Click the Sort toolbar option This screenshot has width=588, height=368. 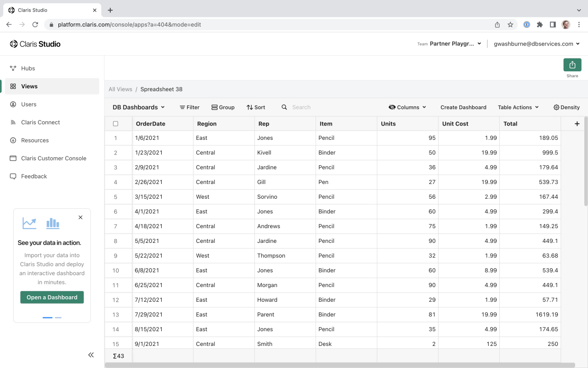256,107
